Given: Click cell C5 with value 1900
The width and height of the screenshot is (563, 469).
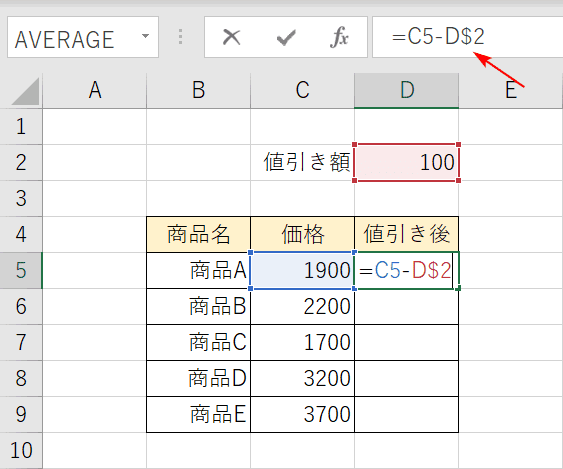Looking at the screenshot, I should (302, 270).
